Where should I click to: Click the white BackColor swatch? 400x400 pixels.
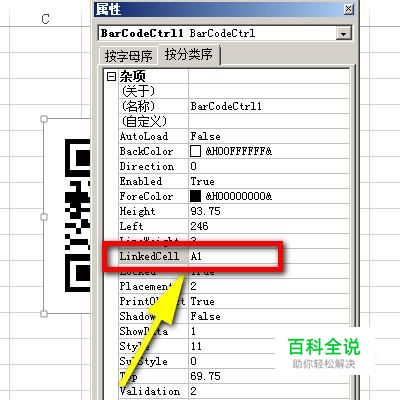coord(195,151)
